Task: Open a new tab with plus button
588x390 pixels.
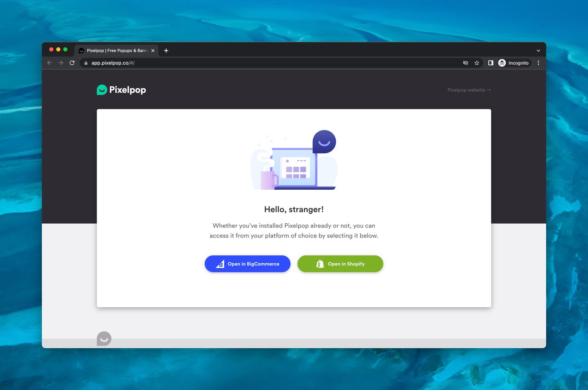Action: click(x=166, y=51)
